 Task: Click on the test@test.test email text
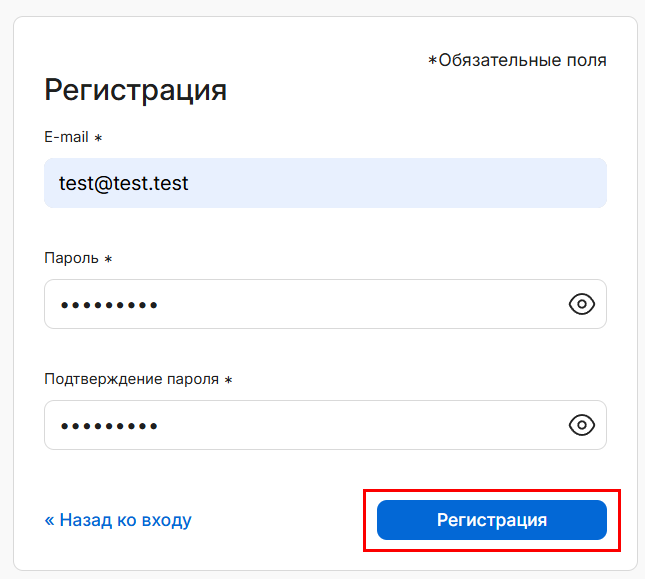(124, 183)
